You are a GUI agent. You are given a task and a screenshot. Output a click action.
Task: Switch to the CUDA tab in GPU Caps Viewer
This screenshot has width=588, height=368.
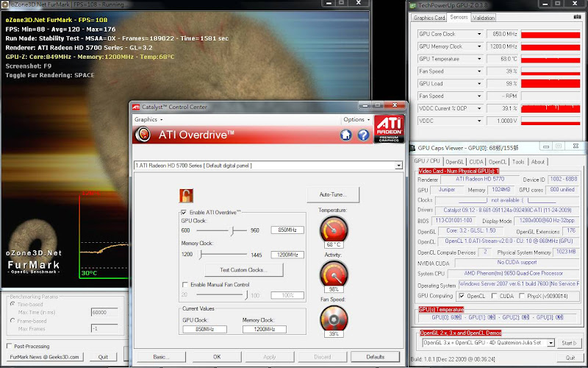click(x=476, y=162)
